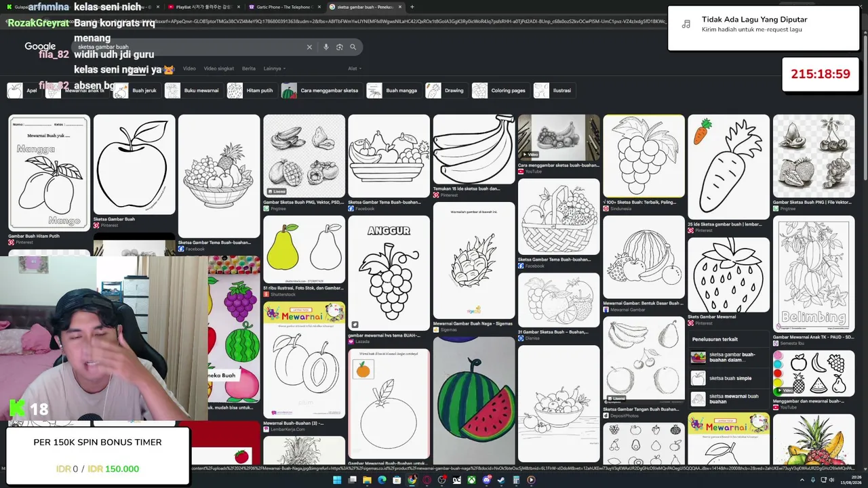This screenshot has height=488, width=868.
Task: Switch to the Gartic Phone browser tab
Action: pyautogui.click(x=283, y=7)
